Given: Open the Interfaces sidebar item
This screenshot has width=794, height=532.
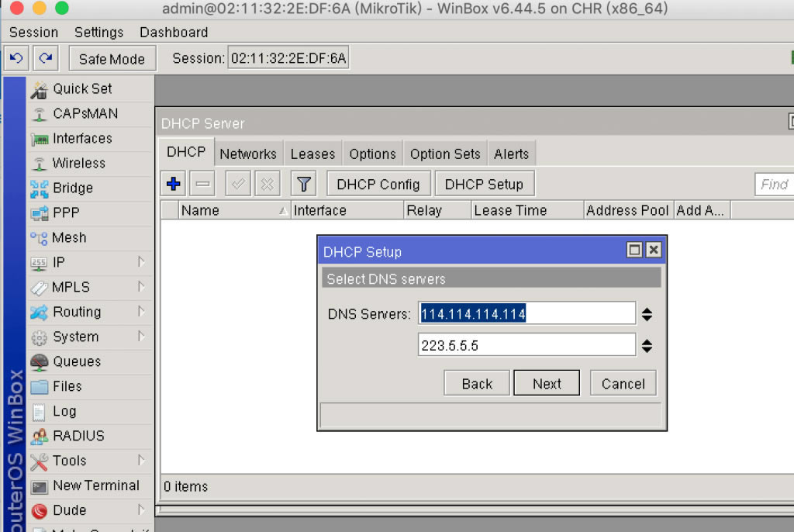Looking at the screenshot, I should click(x=81, y=138).
